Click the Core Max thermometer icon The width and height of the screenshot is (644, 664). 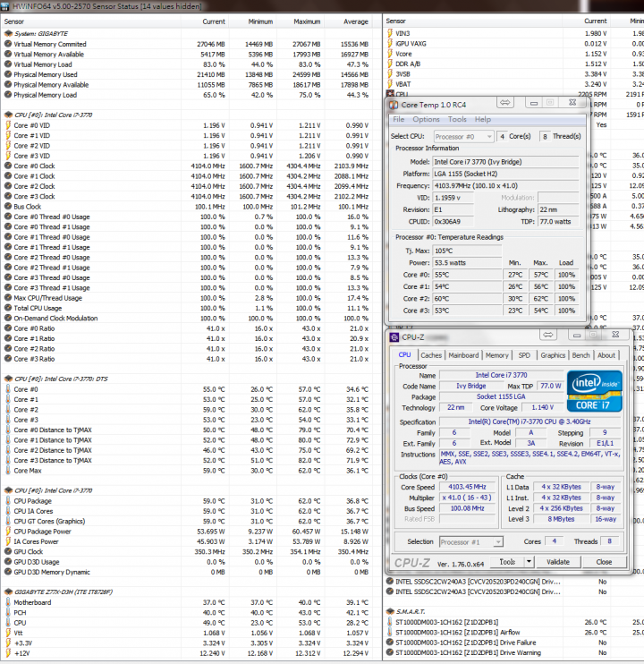tap(8, 471)
